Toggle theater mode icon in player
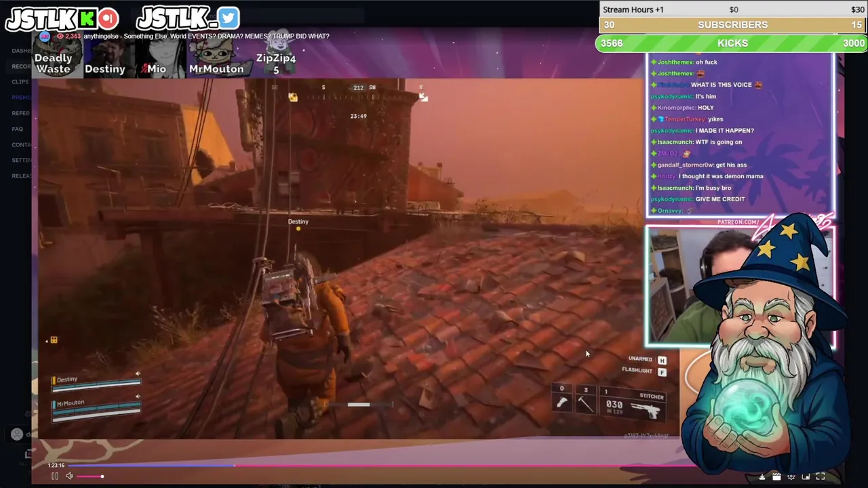The image size is (868, 488). 806,477
